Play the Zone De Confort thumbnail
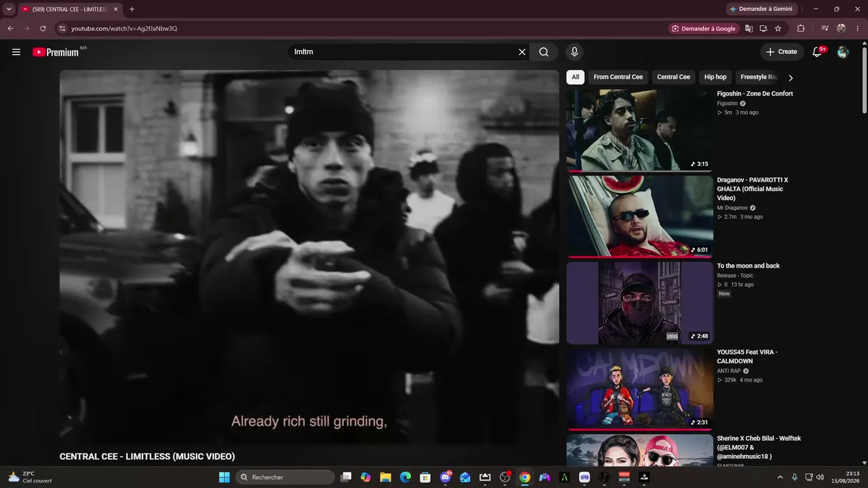868x488 pixels. [639, 130]
